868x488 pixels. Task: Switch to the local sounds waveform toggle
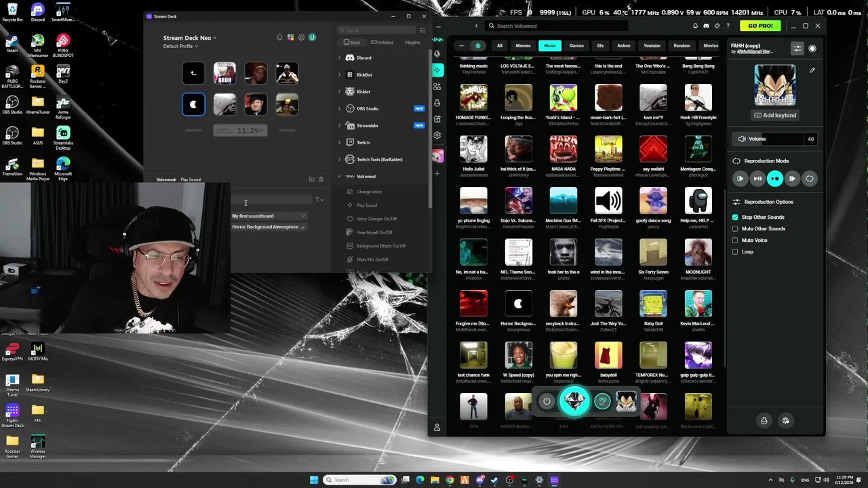pyautogui.click(x=462, y=46)
